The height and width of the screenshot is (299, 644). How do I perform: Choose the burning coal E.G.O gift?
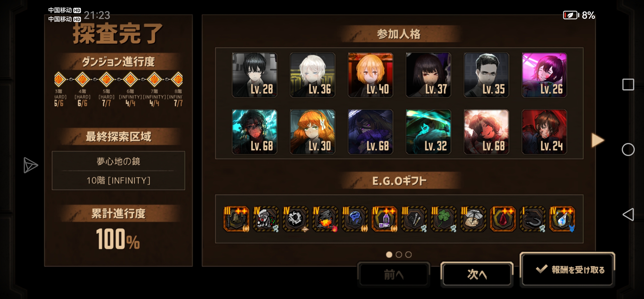point(325,219)
